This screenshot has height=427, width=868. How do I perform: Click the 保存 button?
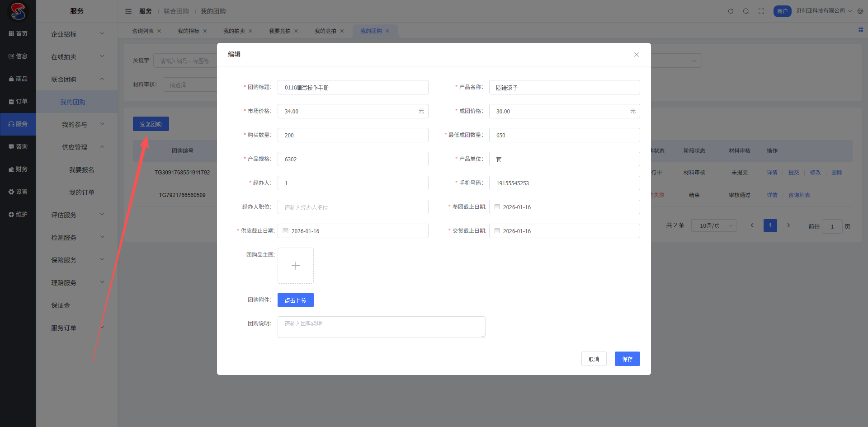[627, 359]
